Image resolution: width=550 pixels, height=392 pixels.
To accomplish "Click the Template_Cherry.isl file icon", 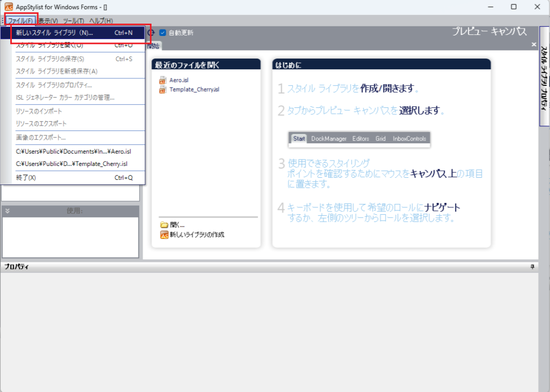I will pyautogui.click(x=163, y=90).
